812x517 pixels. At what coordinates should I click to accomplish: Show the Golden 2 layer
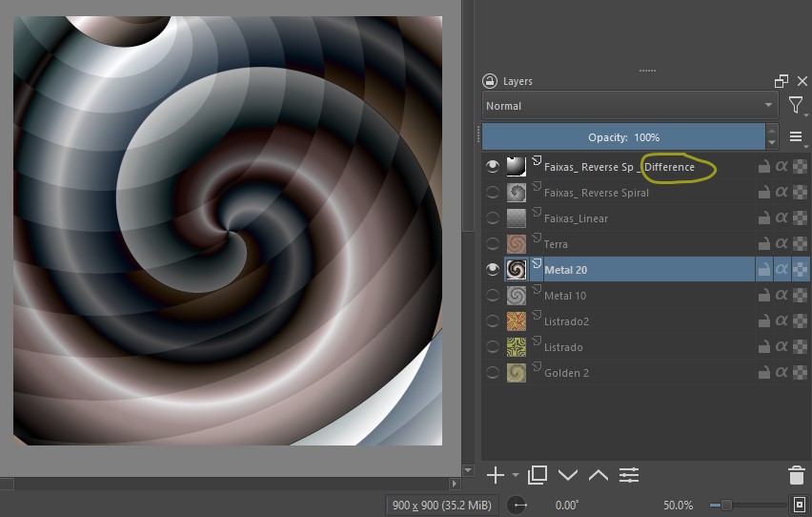tap(493, 373)
